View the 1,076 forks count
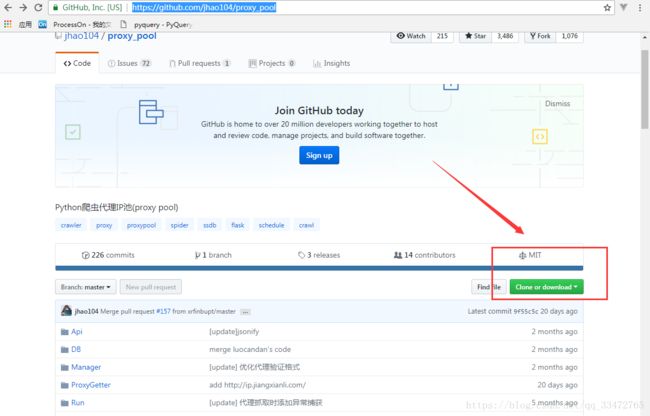The image size is (650, 416). pyautogui.click(x=570, y=36)
